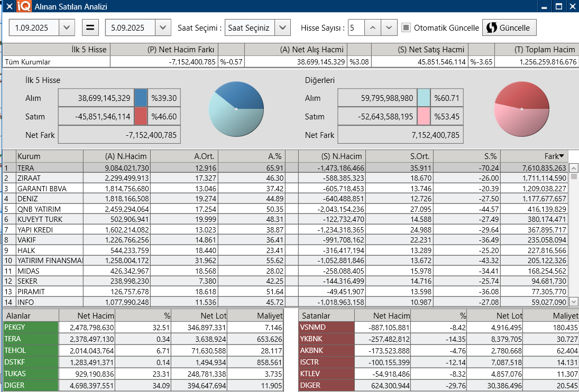
Task: Decrease Hisse Sayısı with down arrow
Action: [389, 27]
